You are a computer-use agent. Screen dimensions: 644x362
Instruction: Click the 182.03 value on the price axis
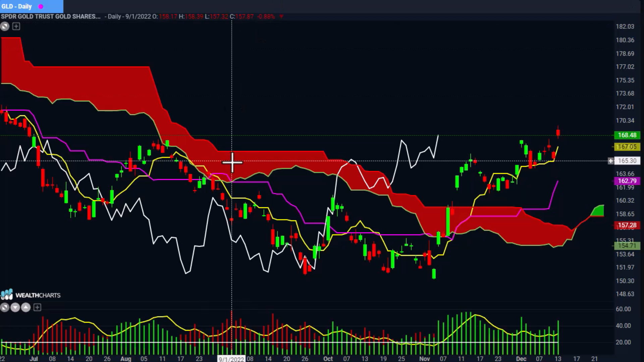tap(625, 26)
